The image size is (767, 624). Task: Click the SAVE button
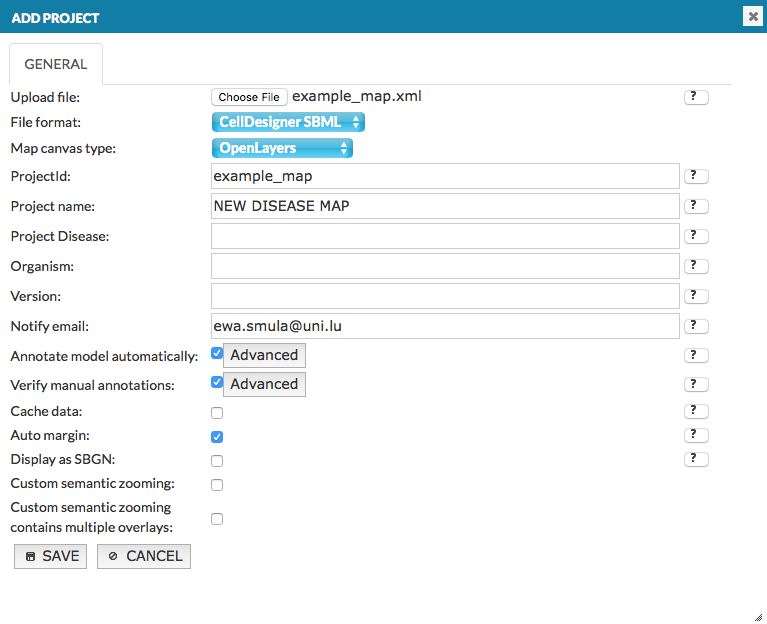click(51, 556)
